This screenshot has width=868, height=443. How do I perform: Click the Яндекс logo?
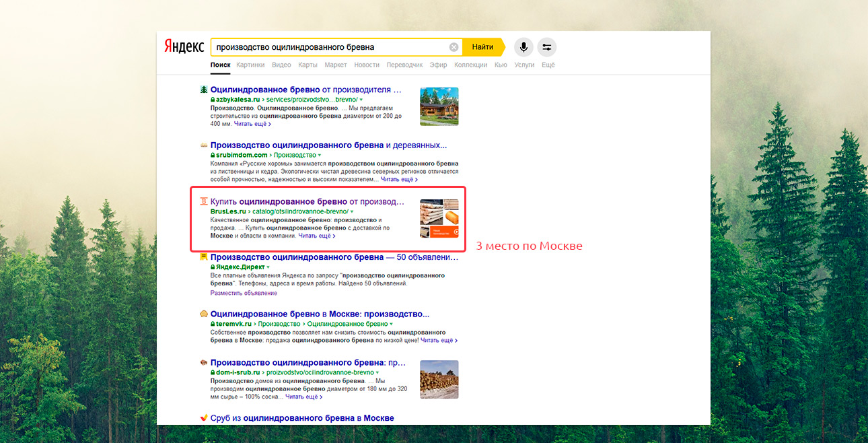tap(184, 46)
